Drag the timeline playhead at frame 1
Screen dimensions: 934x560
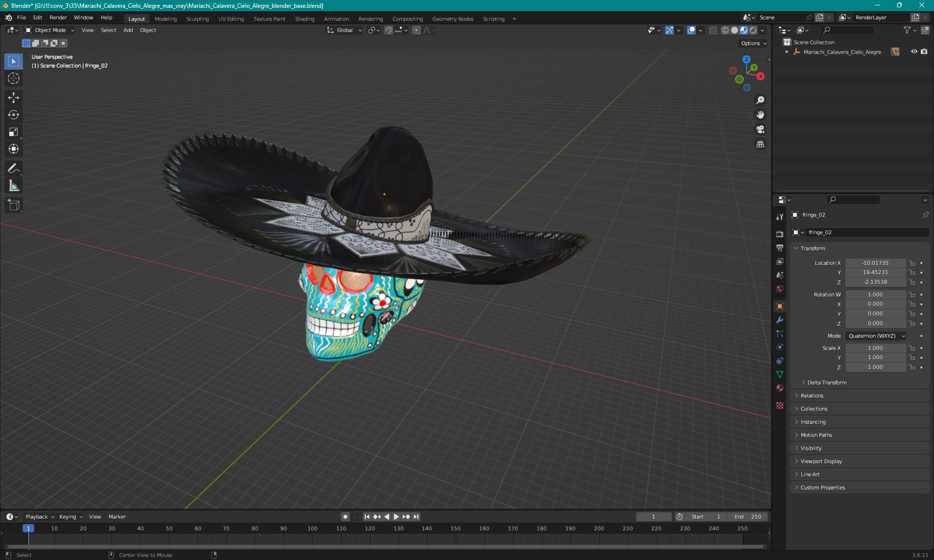click(x=28, y=528)
